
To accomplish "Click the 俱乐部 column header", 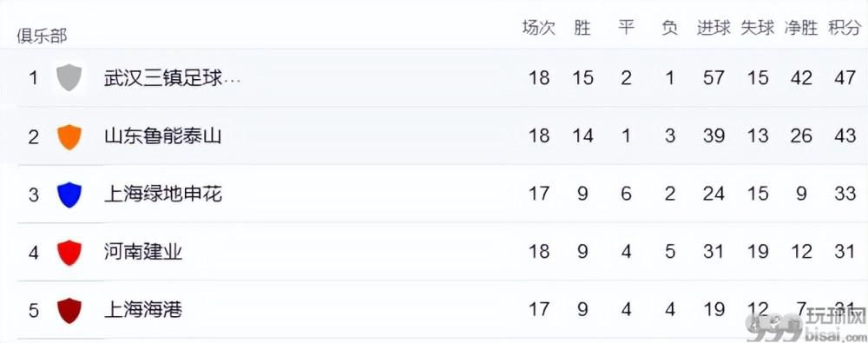I will pos(42,36).
